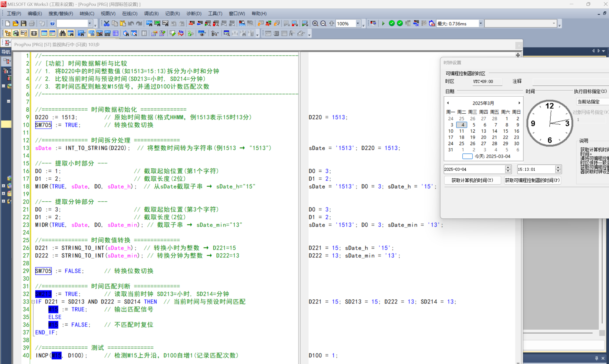Click 获取可编程控制器的时间(P) button
Screen dimensions: 609x364
coord(532,180)
